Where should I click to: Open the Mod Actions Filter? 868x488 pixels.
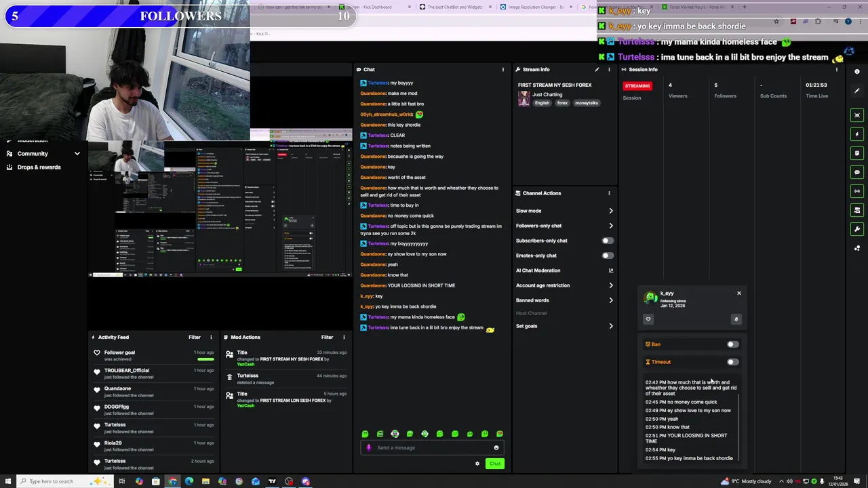[x=328, y=337]
